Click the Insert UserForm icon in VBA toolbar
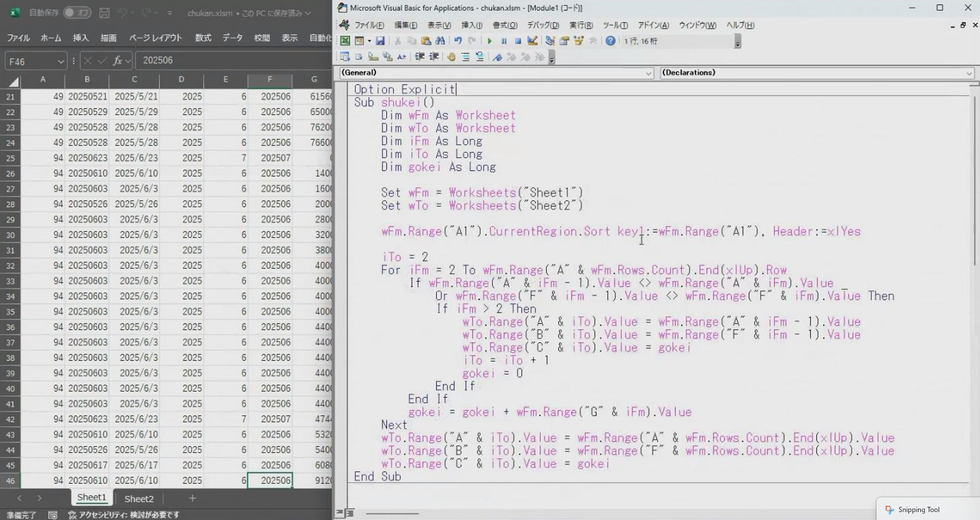The width and height of the screenshot is (980, 520). [x=359, y=41]
